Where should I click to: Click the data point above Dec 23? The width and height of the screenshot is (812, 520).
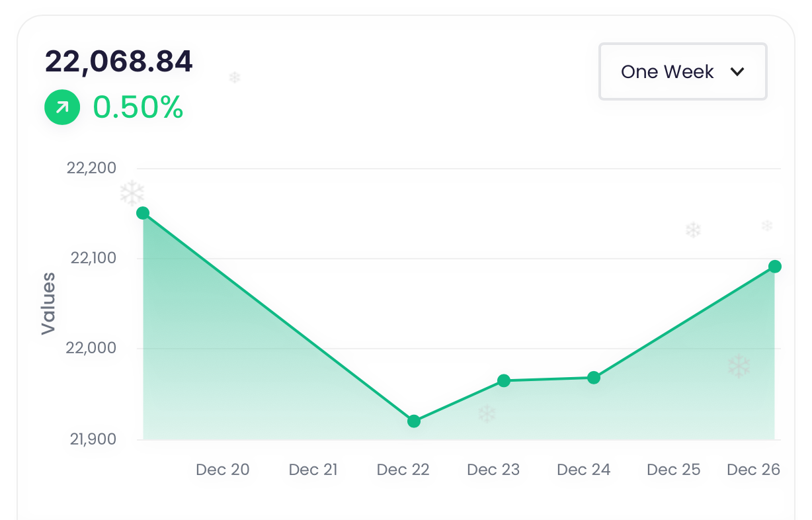504,380
